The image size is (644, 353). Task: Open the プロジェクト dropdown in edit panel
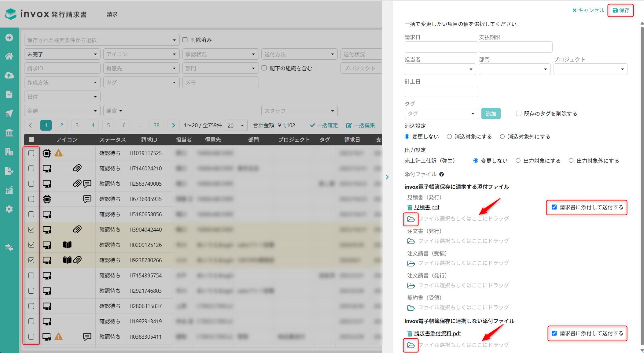click(590, 69)
